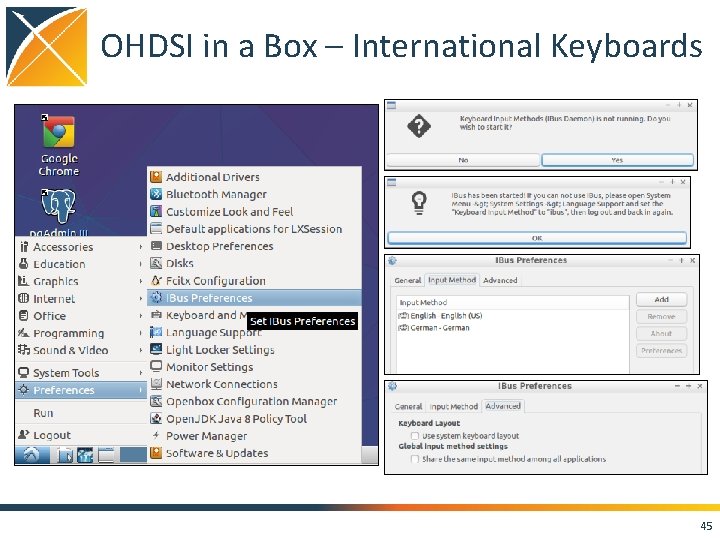Image resolution: width=720 pixels, height=540 pixels.
Task: Click Software & Updates icon
Action: click(156, 453)
